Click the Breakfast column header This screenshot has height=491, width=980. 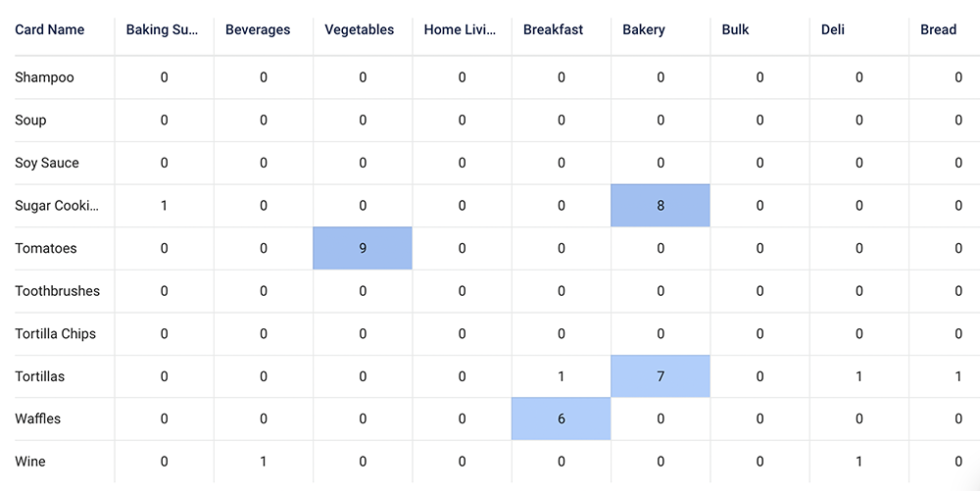[554, 30]
